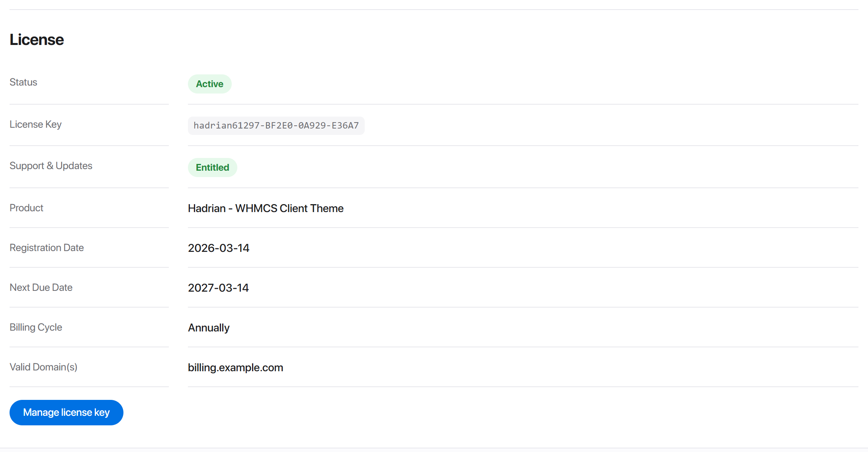
Task: Click the Next Due Date label
Action: (41, 288)
